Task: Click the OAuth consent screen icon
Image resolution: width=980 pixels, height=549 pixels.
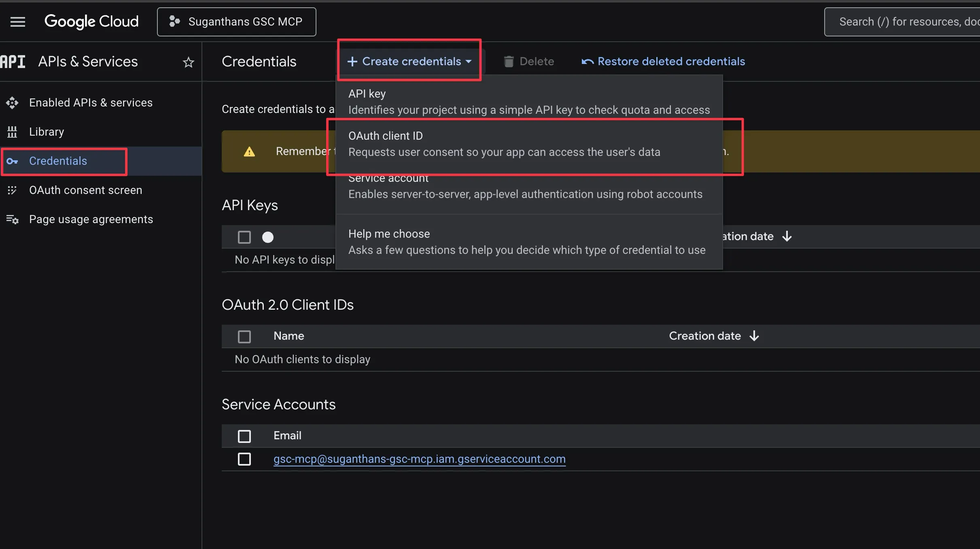Action: click(12, 190)
